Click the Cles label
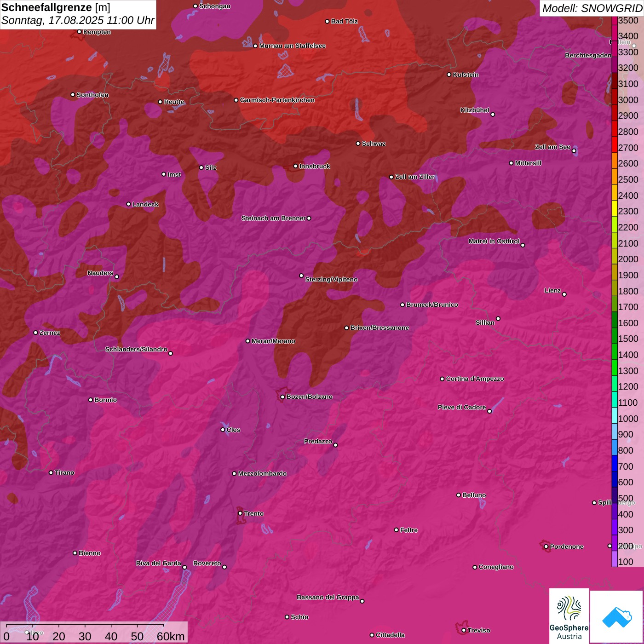The width and height of the screenshot is (644, 644). pyautogui.click(x=233, y=430)
